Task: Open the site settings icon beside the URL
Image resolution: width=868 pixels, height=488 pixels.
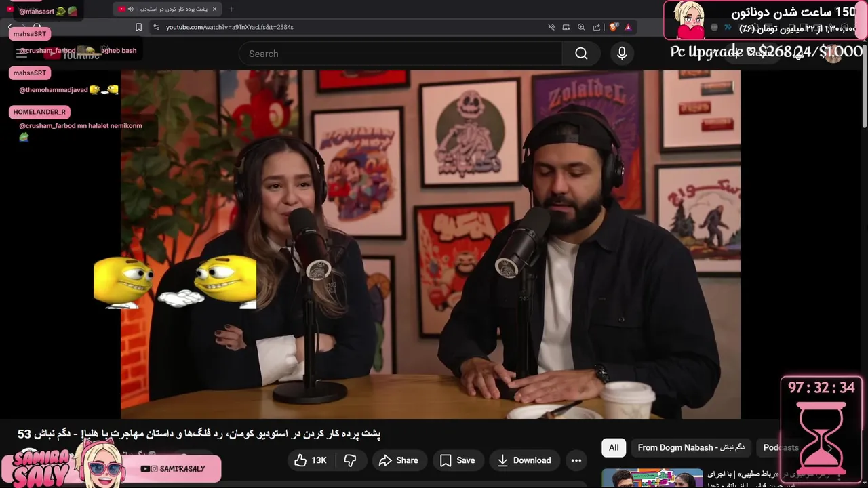Action: 156,27
